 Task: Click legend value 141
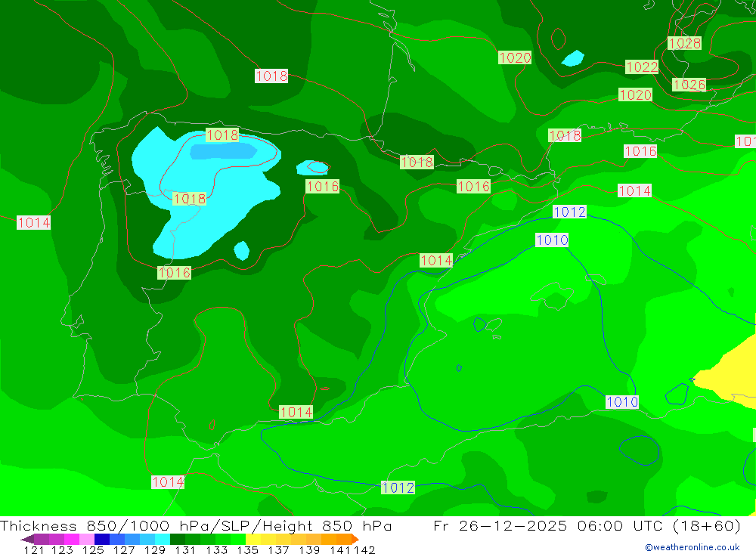pyautogui.click(x=340, y=549)
